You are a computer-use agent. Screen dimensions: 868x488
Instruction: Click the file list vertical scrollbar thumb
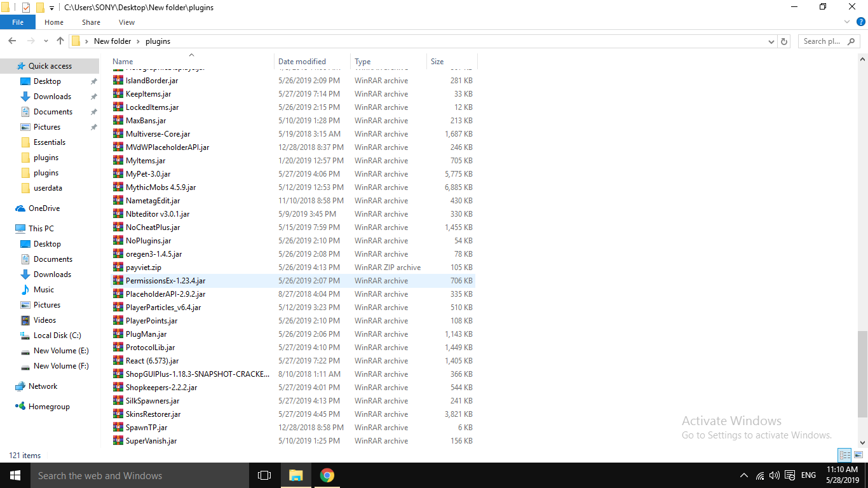pyautogui.click(x=862, y=374)
